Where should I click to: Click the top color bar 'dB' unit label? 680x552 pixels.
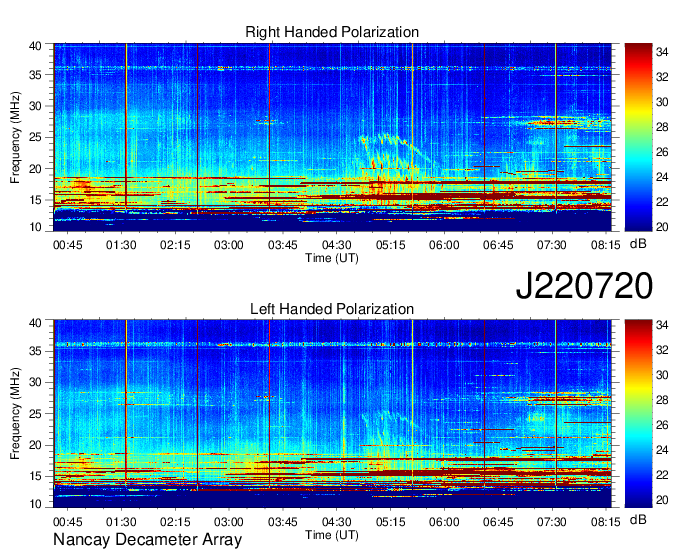coord(638,244)
